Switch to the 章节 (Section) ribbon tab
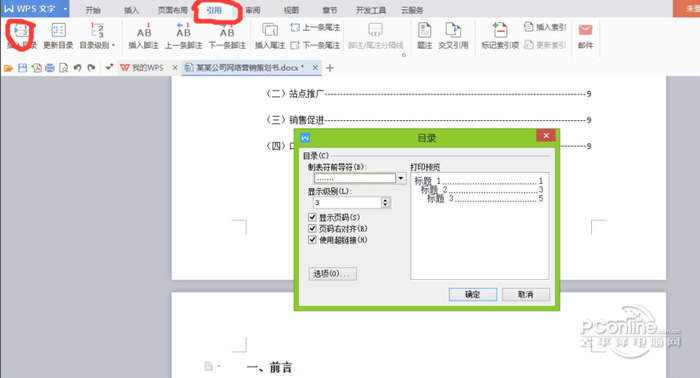700x378 pixels. 330,10
